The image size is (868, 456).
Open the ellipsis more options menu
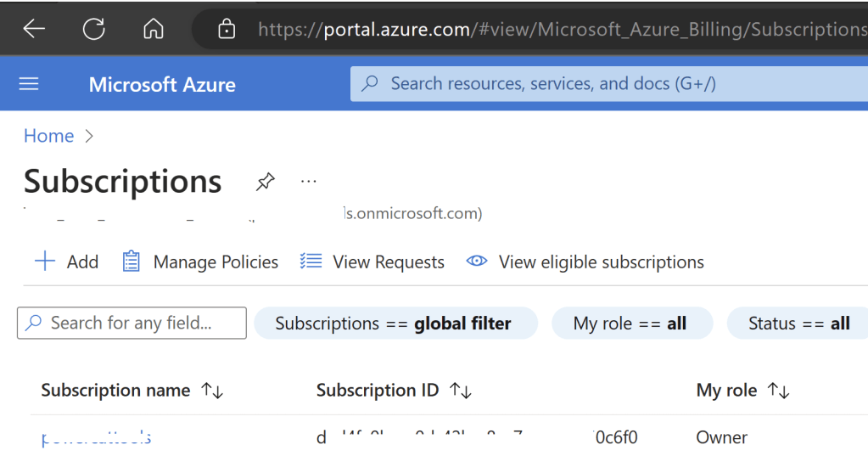309,182
